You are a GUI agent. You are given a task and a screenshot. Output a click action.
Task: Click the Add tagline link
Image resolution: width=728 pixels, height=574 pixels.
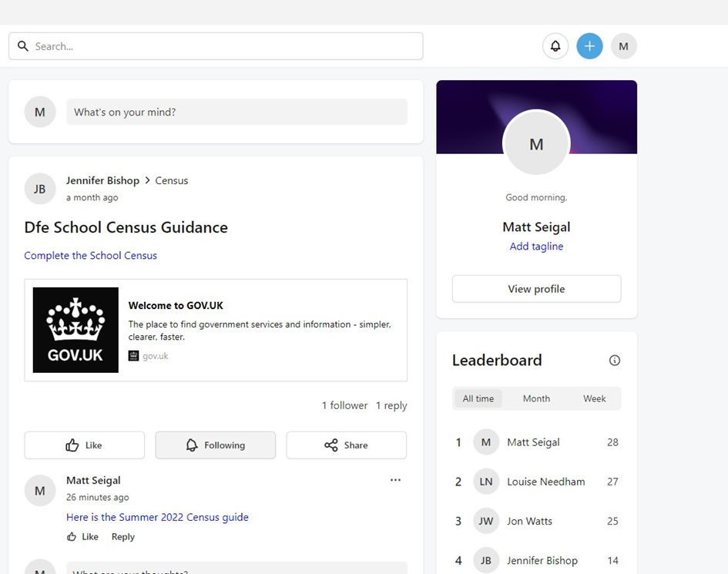(536, 246)
